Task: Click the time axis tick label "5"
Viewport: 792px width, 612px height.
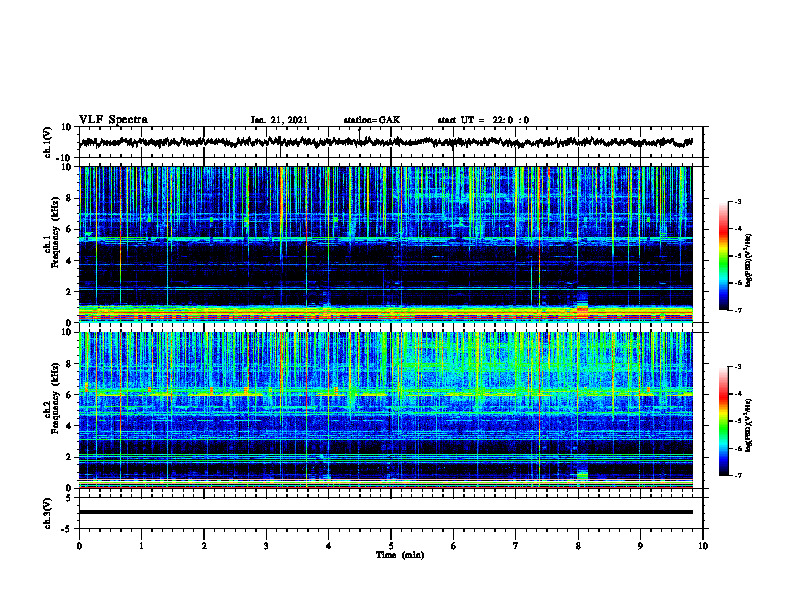Action: pyautogui.click(x=391, y=546)
